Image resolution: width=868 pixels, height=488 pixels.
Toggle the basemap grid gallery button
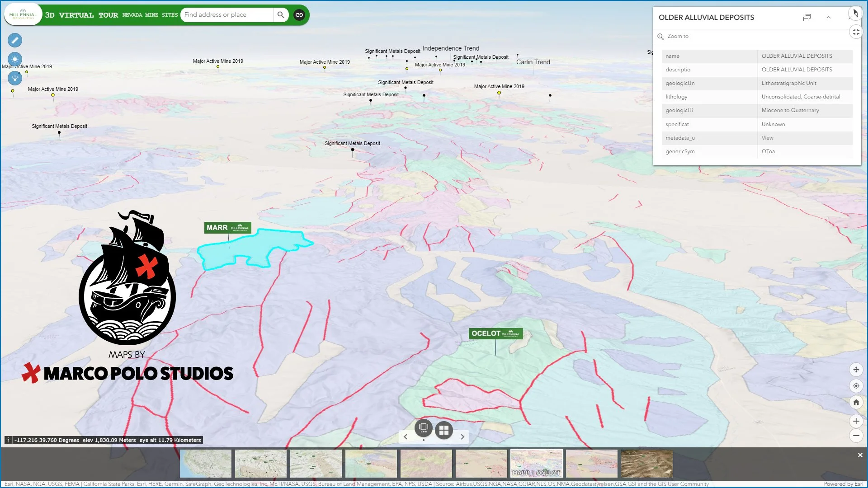(x=444, y=430)
